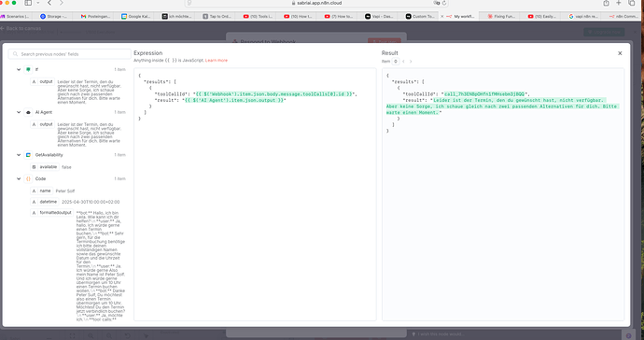This screenshot has width=644, height=340.
Task: Select the Code node curly-brace icon
Action: pyautogui.click(x=28, y=178)
